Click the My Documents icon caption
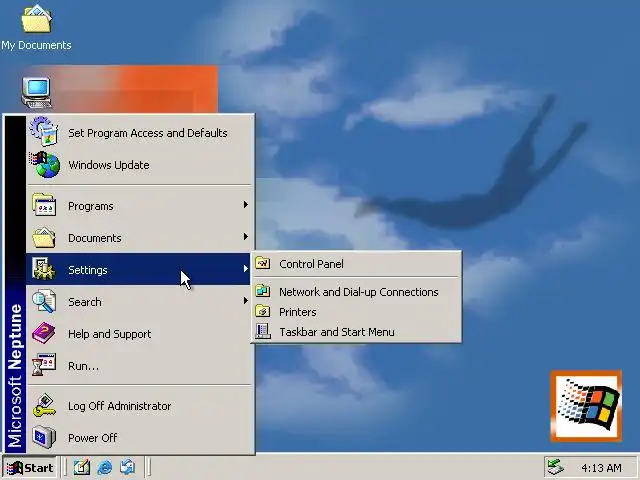The width and height of the screenshot is (640, 480). coord(36,45)
